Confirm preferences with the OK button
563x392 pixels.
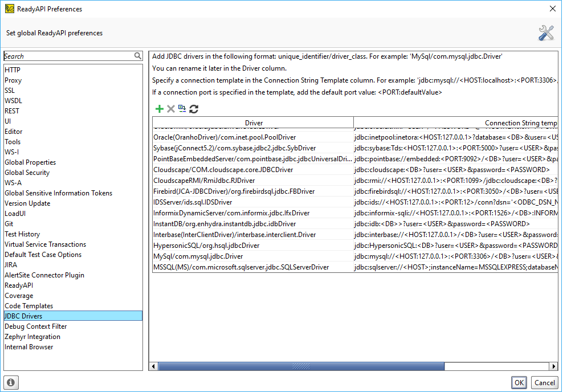tap(519, 383)
